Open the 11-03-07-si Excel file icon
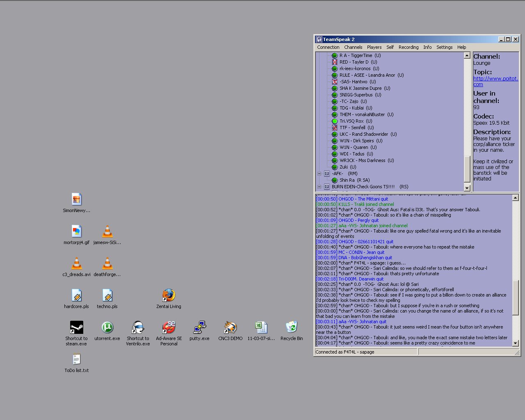 coord(261,327)
